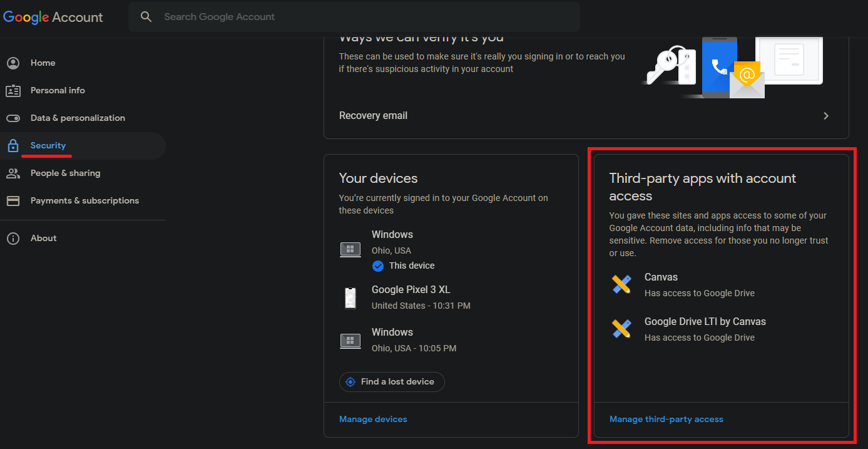This screenshot has height=449, width=868.
Task: Click the Your devices heading
Action: click(379, 178)
